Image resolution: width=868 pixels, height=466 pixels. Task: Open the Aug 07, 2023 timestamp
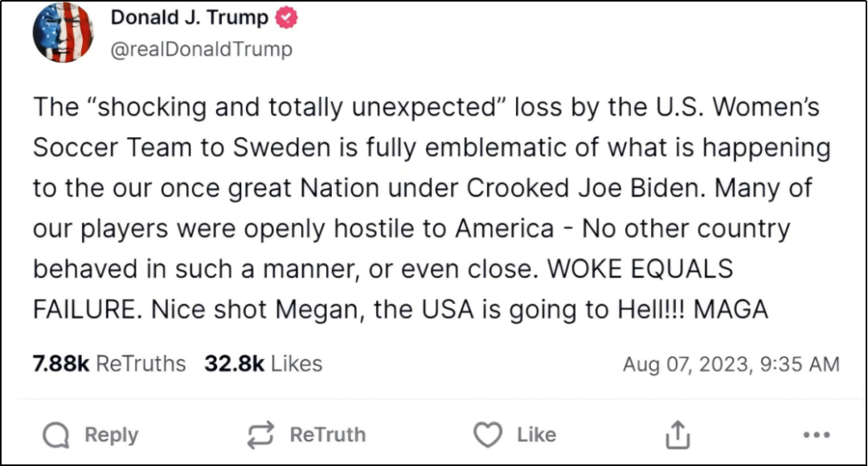tap(731, 365)
